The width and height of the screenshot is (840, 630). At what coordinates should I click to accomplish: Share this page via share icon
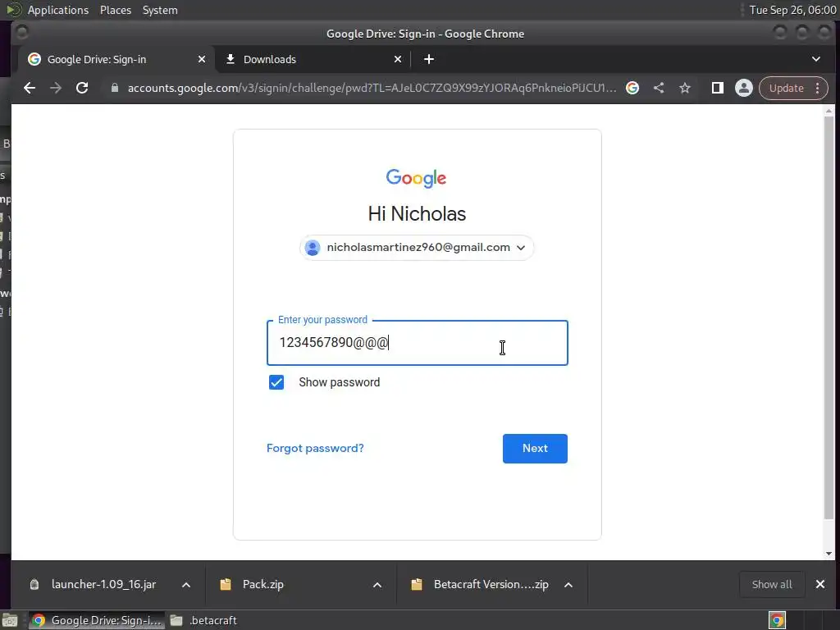[x=659, y=88]
